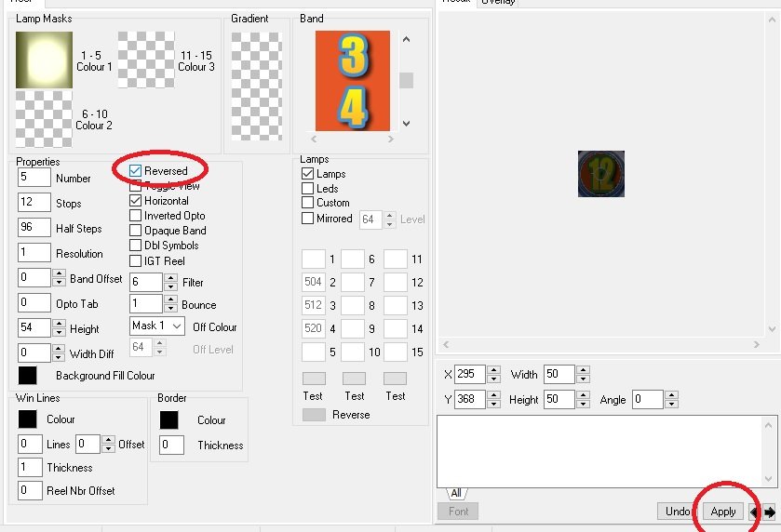Toggle the Horizontal checkbox
The width and height of the screenshot is (781, 532).
click(x=136, y=201)
